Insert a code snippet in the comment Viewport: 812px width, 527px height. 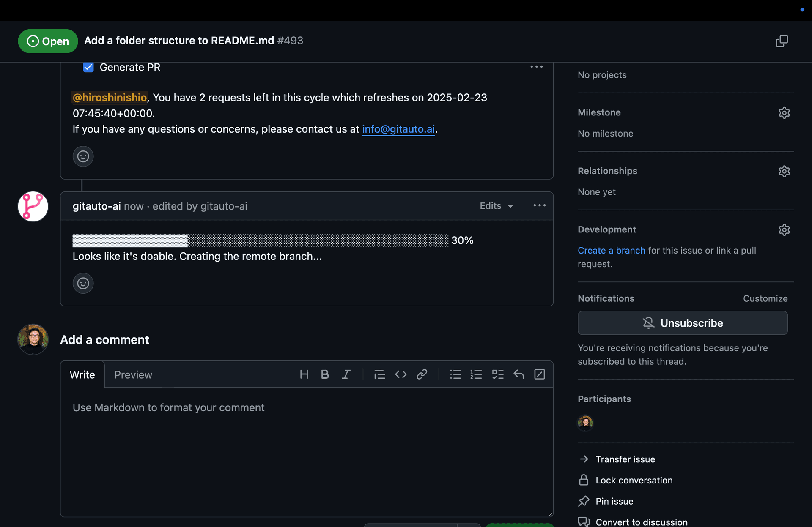401,374
